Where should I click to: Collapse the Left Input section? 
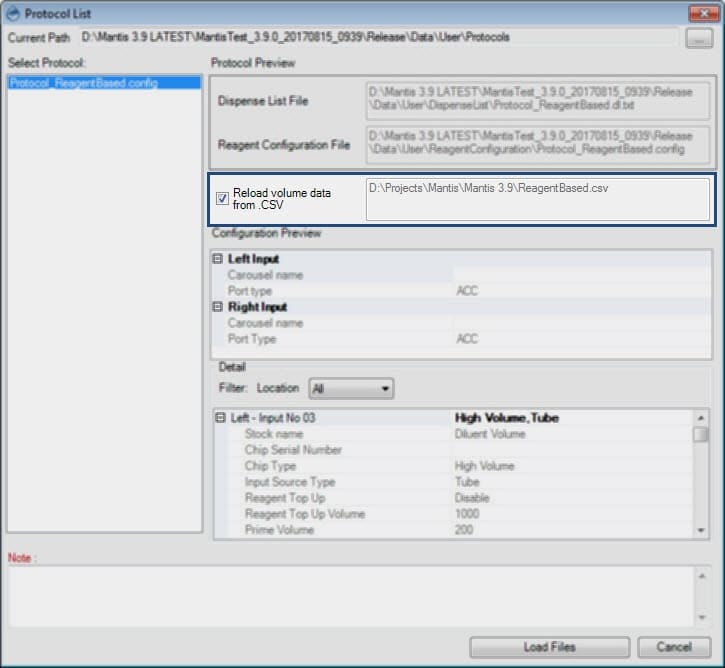click(219, 259)
